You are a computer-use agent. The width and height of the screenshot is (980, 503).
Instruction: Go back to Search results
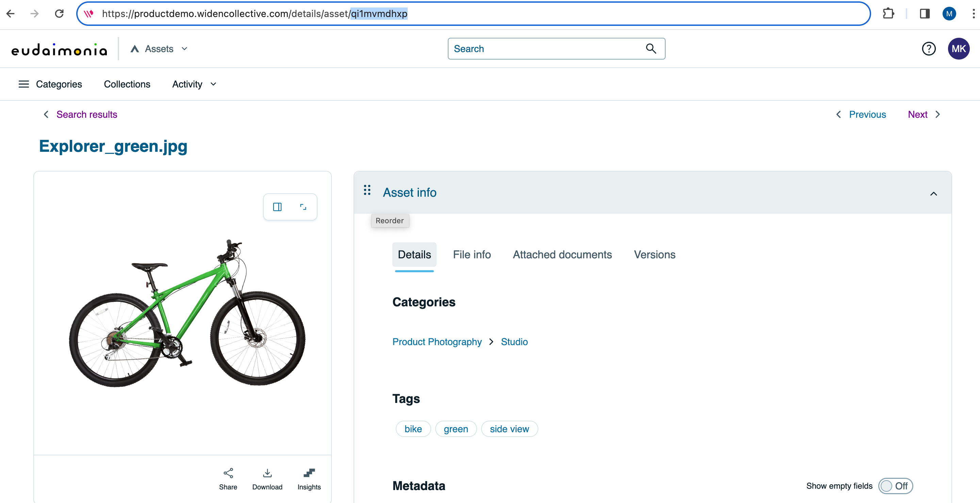point(87,115)
